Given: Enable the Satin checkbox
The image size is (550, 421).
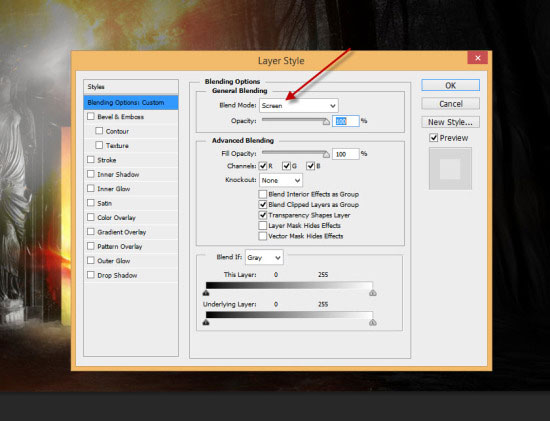Looking at the screenshot, I should [90, 202].
